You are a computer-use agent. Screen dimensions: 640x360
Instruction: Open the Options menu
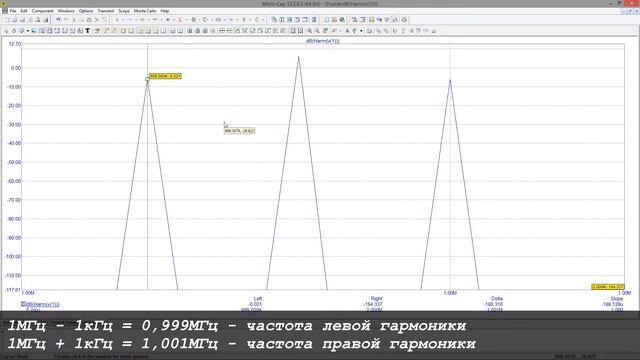tap(86, 11)
